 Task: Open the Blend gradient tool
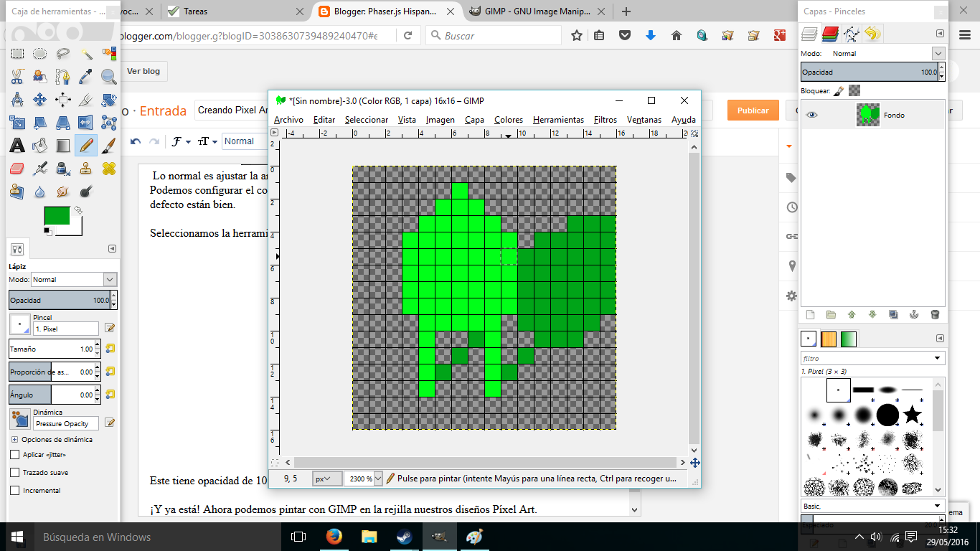(x=62, y=145)
